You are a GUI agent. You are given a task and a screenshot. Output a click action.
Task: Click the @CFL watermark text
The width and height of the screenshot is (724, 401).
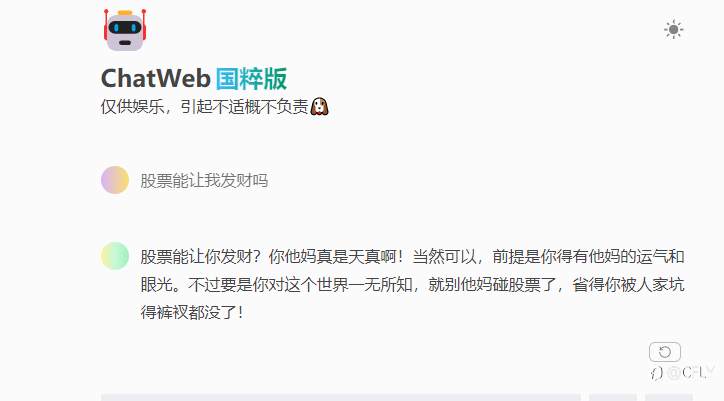[x=691, y=372]
